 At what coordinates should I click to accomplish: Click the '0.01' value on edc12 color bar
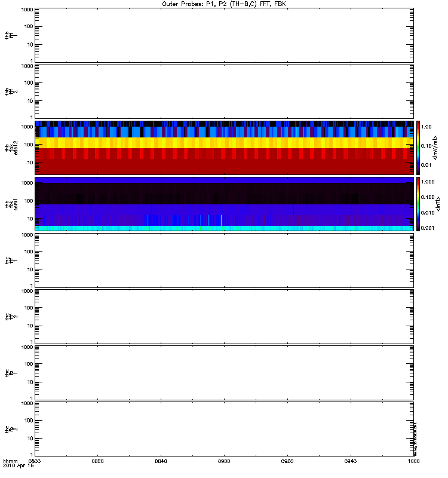[426, 165]
